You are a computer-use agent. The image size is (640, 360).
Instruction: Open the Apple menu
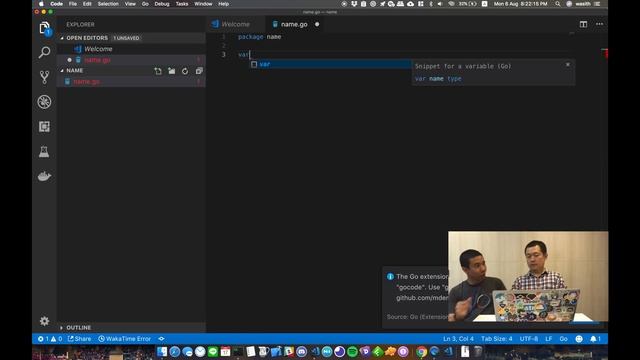(x=41, y=4)
